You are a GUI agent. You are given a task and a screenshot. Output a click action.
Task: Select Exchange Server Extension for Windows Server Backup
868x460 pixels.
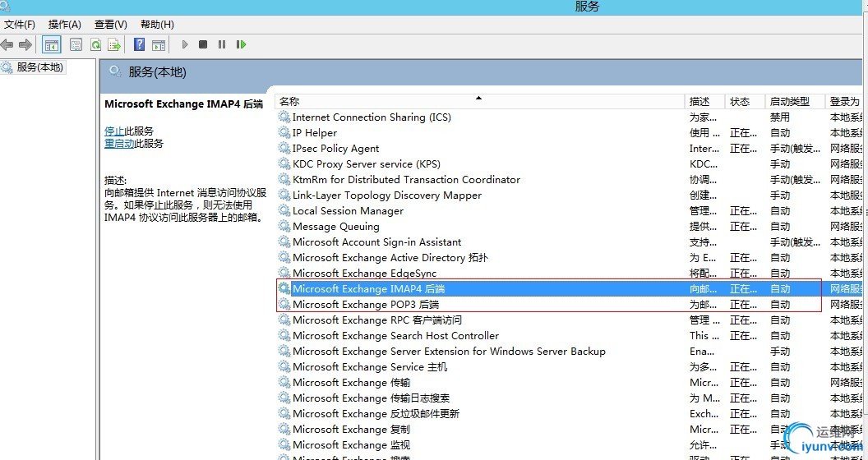pos(449,351)
